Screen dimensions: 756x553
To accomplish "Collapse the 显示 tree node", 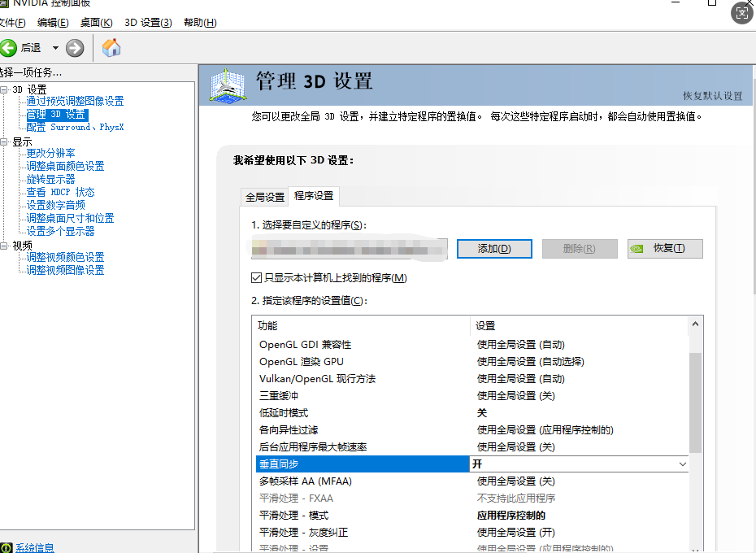I will pyautogui.click(x=4, y=142).
